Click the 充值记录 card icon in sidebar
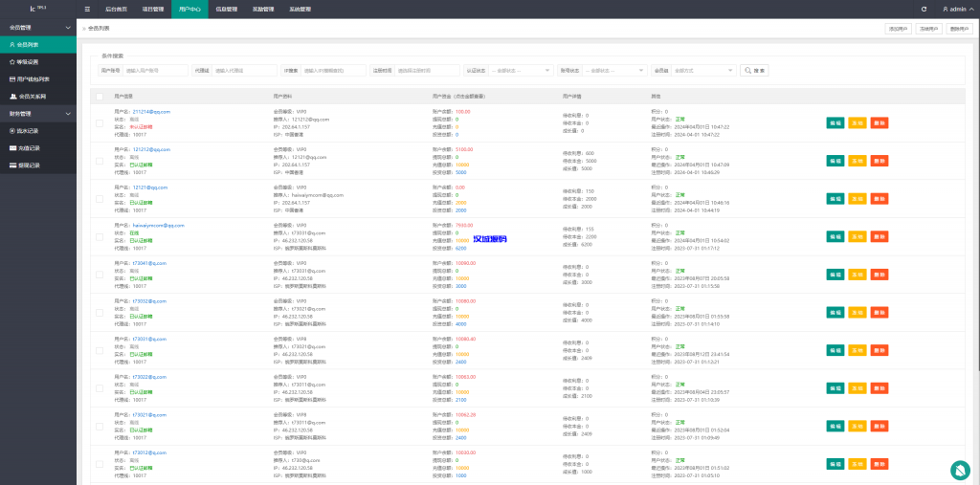The height and width of the screenshot is (485, 980). click(11, 148)
